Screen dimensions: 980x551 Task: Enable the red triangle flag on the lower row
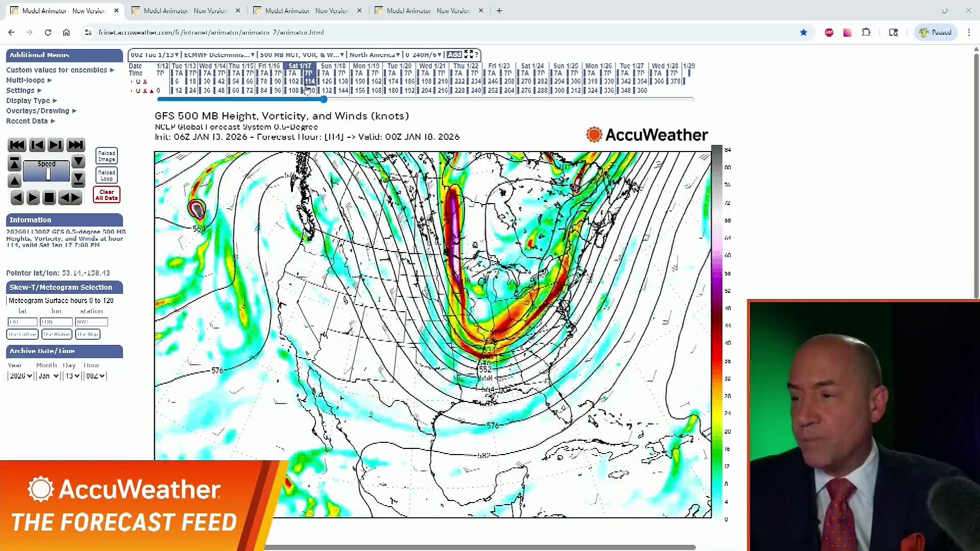coord(152,90)
